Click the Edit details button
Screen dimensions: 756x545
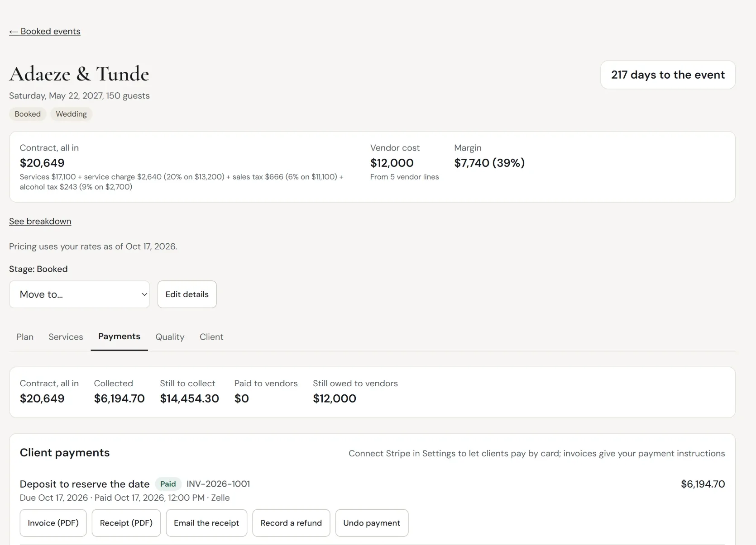tap(187, 294)
